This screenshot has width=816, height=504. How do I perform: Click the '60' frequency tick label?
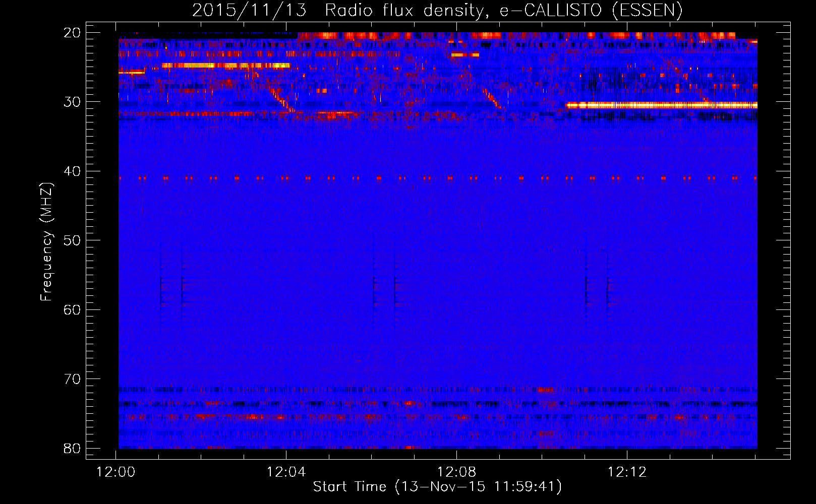pyautogui.click(x=72, y=309)
